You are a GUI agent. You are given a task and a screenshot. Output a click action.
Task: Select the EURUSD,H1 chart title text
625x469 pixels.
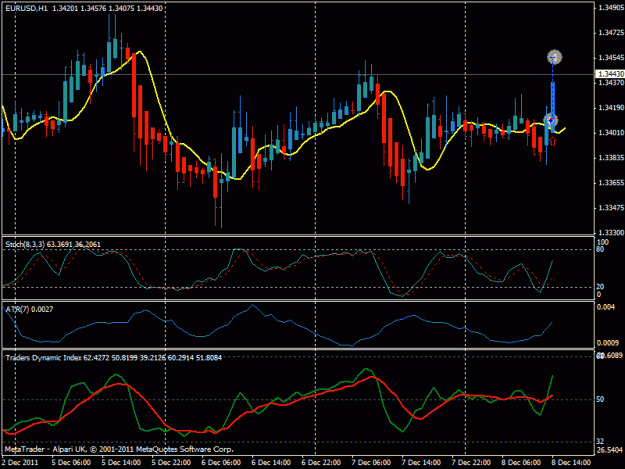click(x=26, y=8)
